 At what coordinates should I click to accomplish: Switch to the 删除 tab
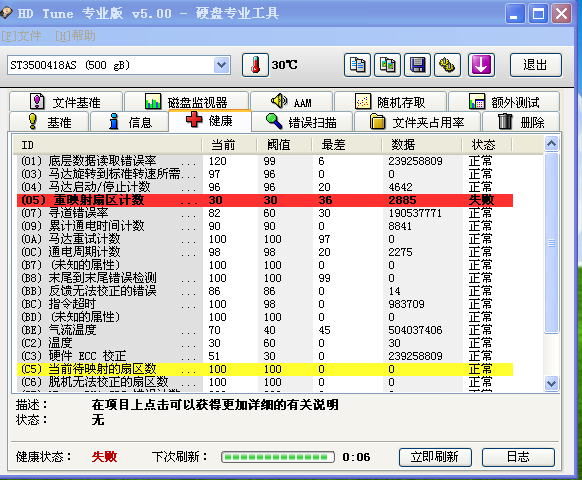[520, 122]
